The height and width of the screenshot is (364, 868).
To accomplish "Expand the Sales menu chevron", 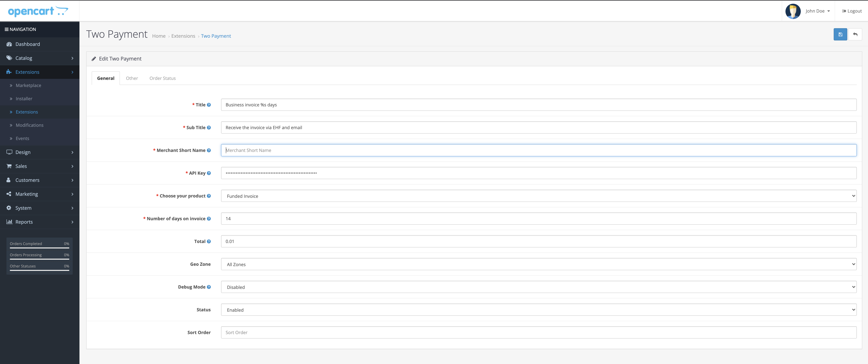I will click(73, 166).
